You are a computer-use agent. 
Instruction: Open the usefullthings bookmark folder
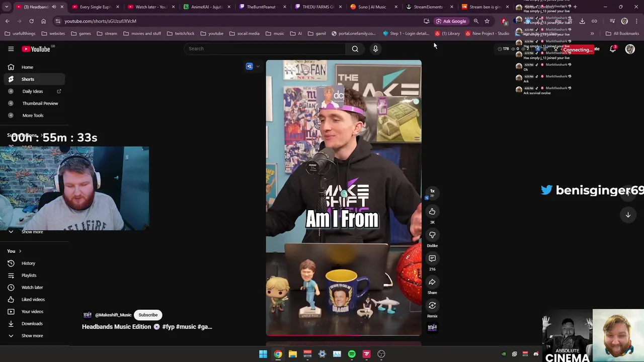(20, 34)
